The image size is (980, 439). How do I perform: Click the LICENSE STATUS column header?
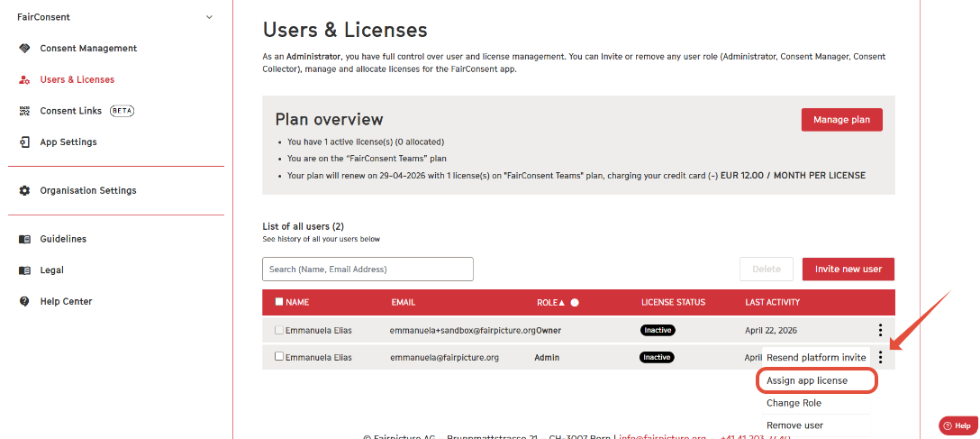[x=673, y=302]
